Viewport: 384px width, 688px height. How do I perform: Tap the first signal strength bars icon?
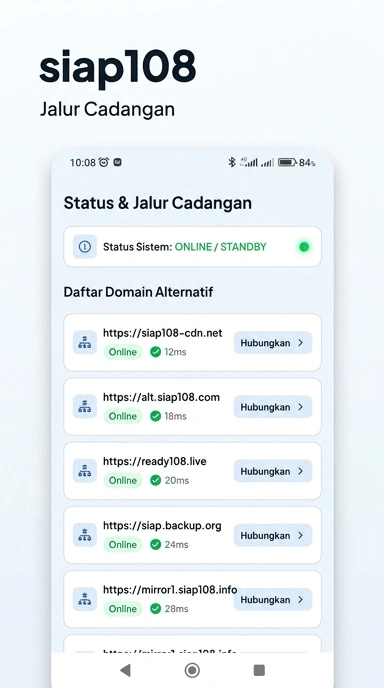249,162
